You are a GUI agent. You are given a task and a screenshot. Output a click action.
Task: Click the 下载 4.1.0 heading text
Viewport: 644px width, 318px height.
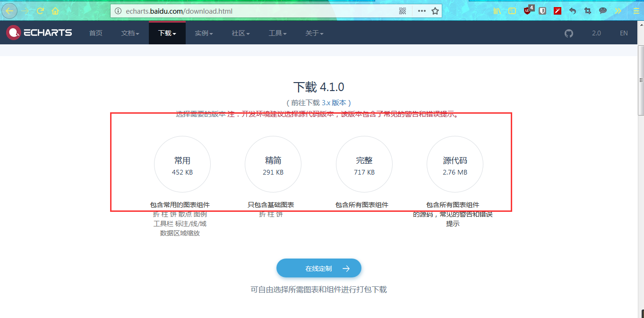click(x=319, y=87)
